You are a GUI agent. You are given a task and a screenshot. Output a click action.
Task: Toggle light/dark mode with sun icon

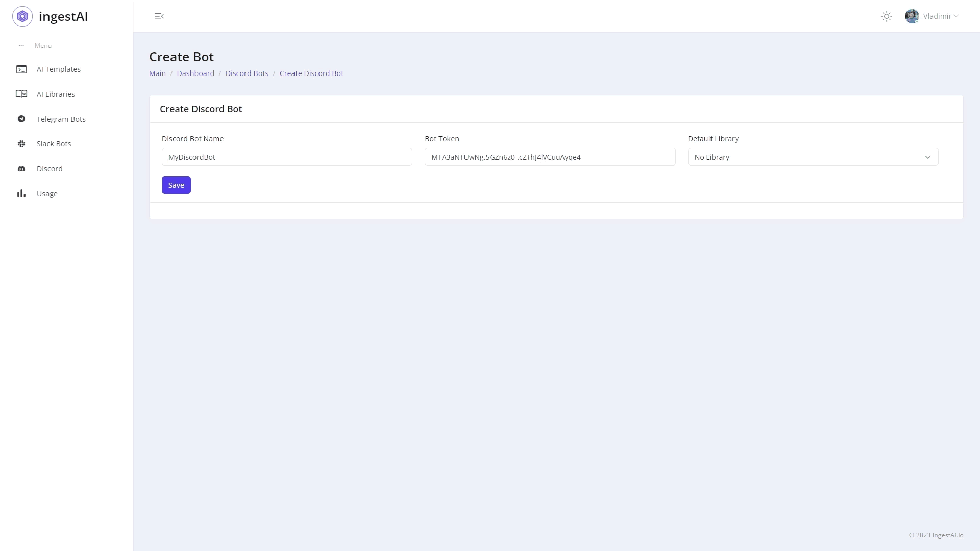coord(887,16)
